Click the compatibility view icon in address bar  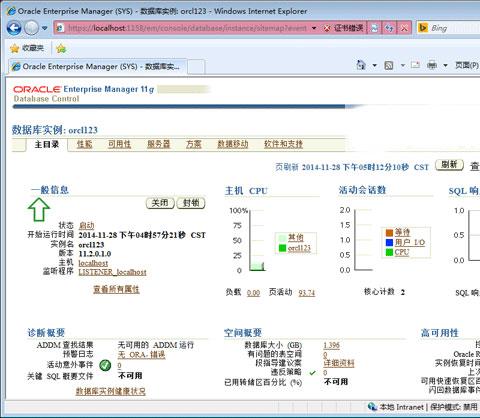coord(374,28)
